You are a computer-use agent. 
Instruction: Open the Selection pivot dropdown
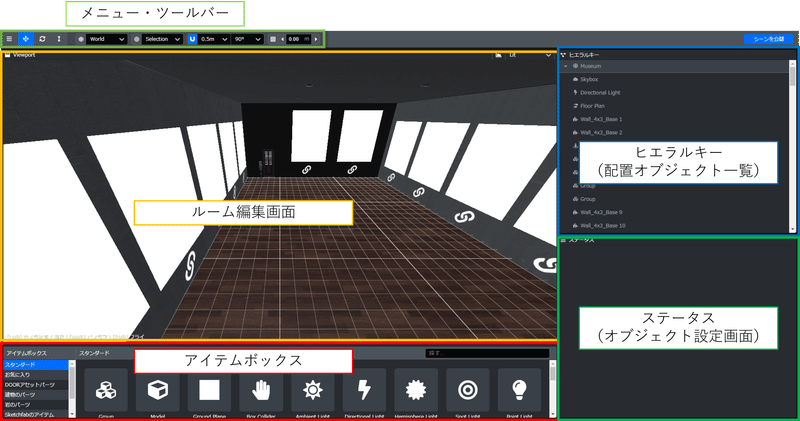coord(162,39)
